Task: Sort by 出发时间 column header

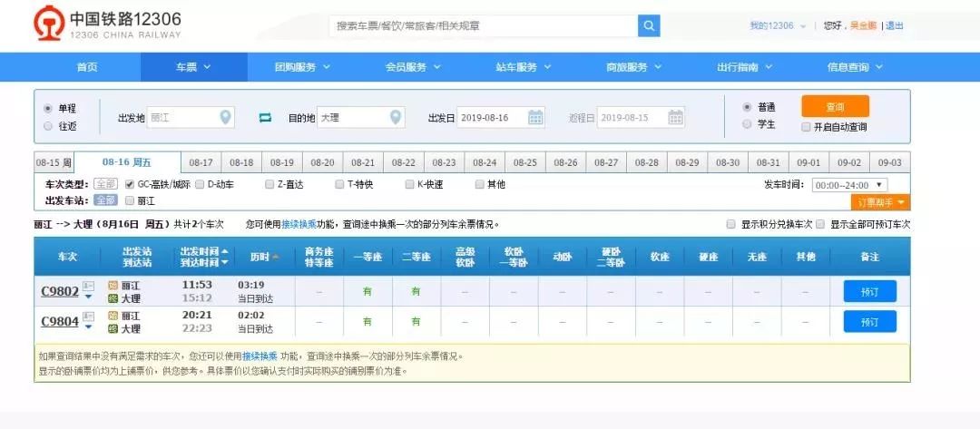Action: 204,250
